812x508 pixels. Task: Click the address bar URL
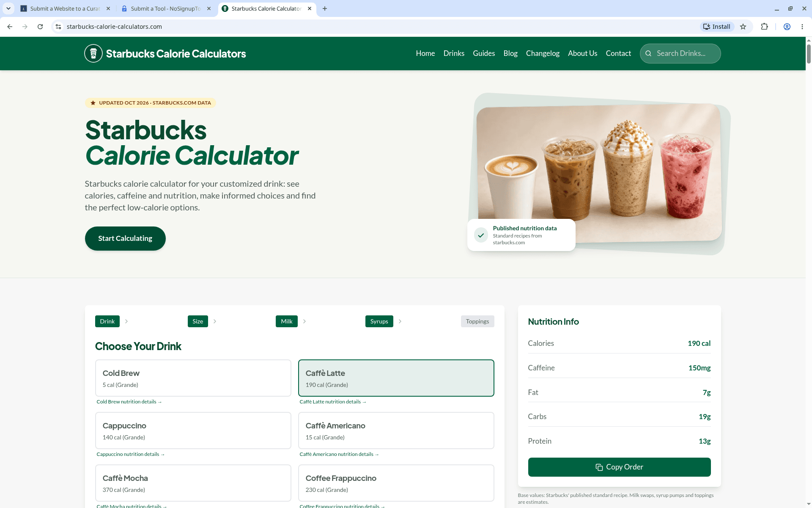[114, 27]
